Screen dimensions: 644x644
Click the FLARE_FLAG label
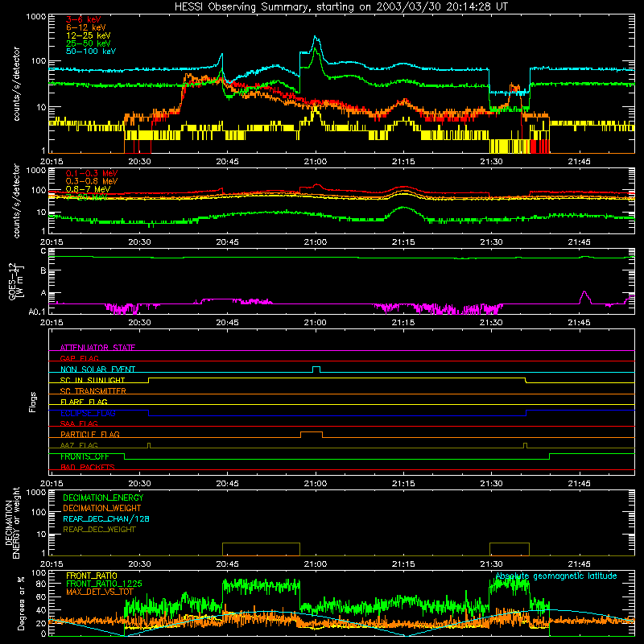coord(84,402)
